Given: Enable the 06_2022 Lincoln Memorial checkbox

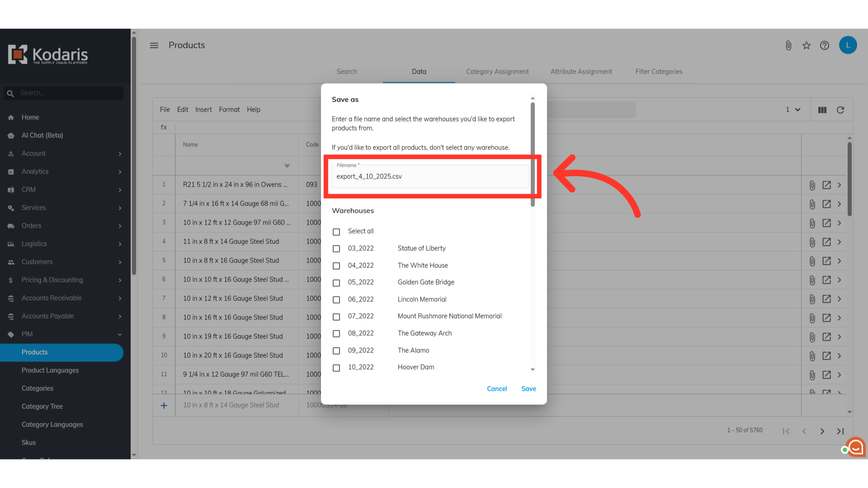Looking at the screenshot, I should [x=336, y=300].
